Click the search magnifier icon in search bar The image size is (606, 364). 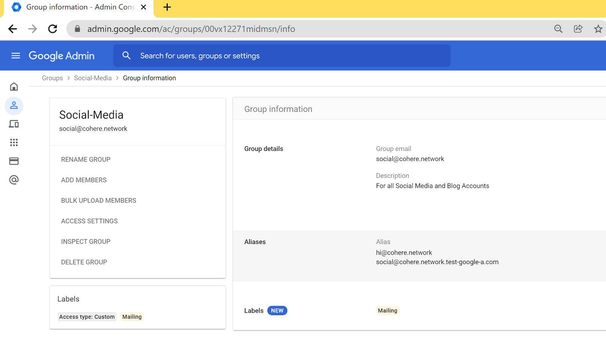tap(127, 56)
